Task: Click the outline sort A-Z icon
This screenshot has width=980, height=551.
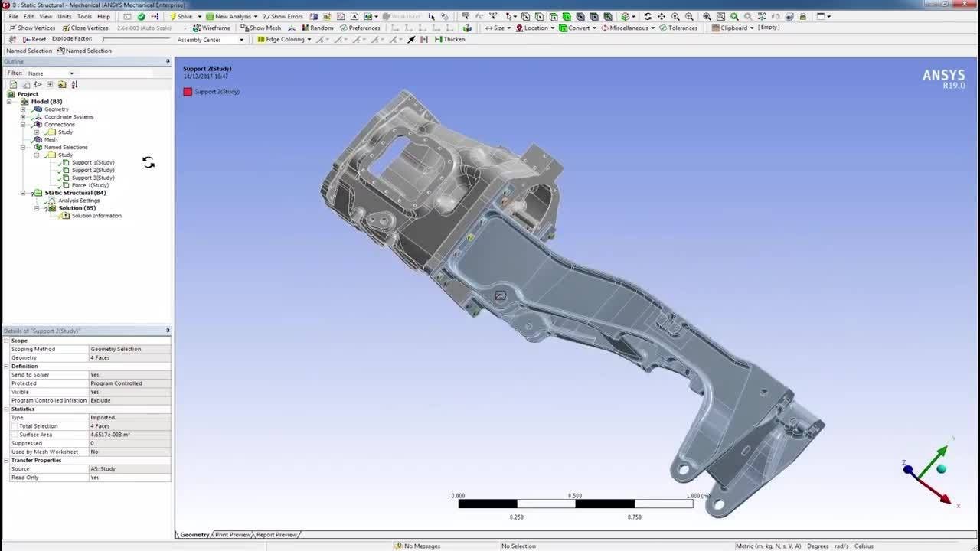Action: pyautogui.click(x=74, y=84)
